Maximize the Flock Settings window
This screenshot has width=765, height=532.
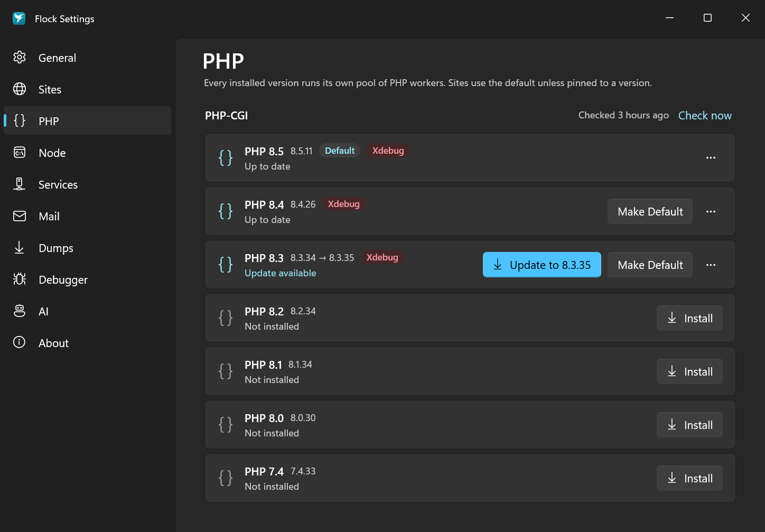tap(707, 18)
